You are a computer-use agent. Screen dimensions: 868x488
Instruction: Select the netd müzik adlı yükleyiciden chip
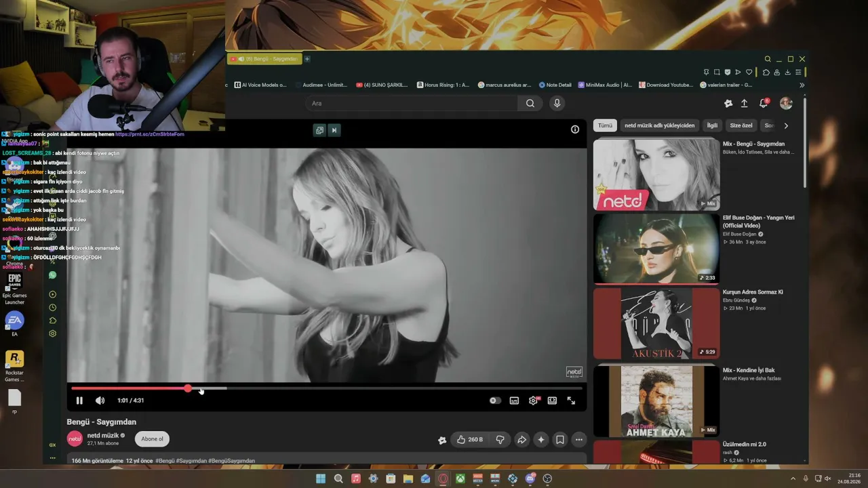pos(659,125)
